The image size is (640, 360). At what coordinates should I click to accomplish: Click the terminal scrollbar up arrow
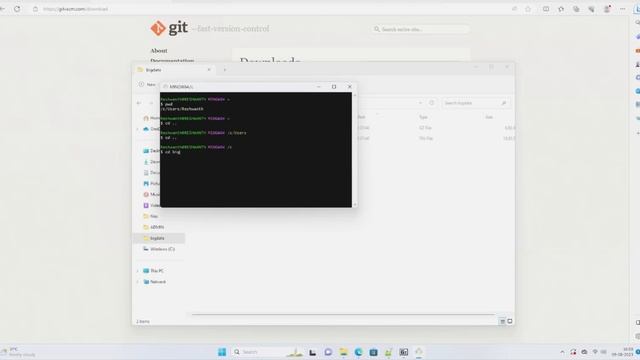355,95
